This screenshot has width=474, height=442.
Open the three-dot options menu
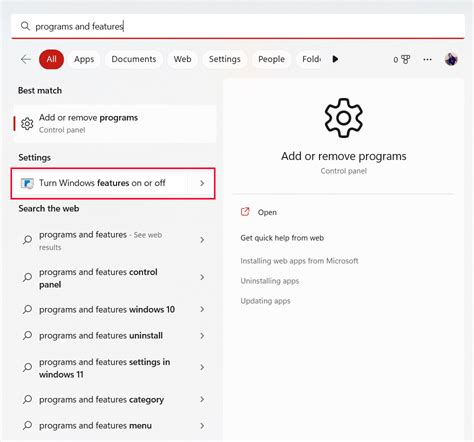coord(427,60)
